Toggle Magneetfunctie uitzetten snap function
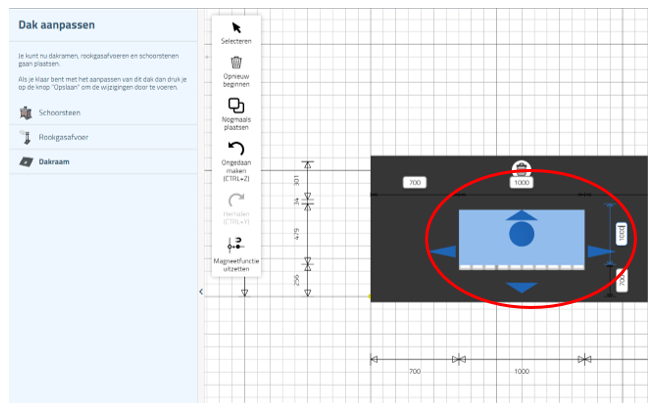The image size is (654, 410). tap(236, 243)
